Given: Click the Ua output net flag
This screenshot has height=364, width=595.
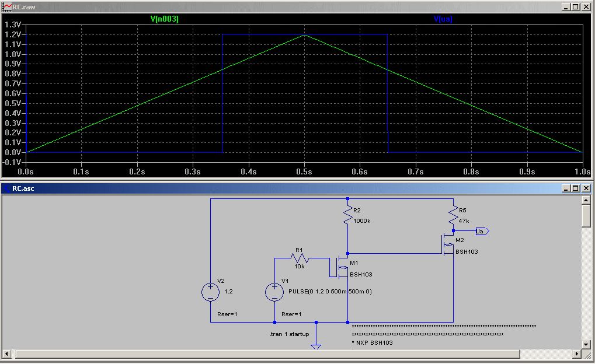Looking at the screenshot, I should point(482,231).
